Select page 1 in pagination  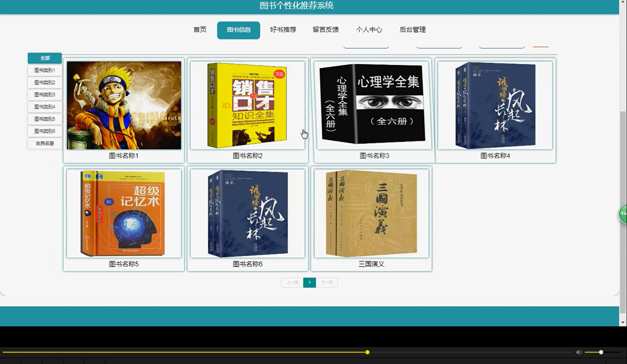coord(309,282)
